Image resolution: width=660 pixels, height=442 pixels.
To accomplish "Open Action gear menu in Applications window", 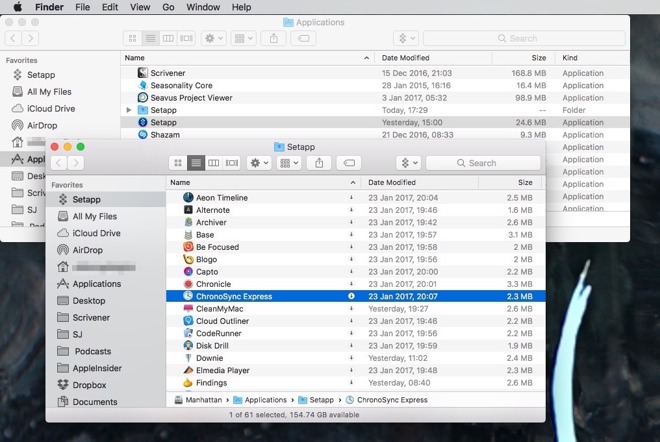I will [x=214, y=38].
